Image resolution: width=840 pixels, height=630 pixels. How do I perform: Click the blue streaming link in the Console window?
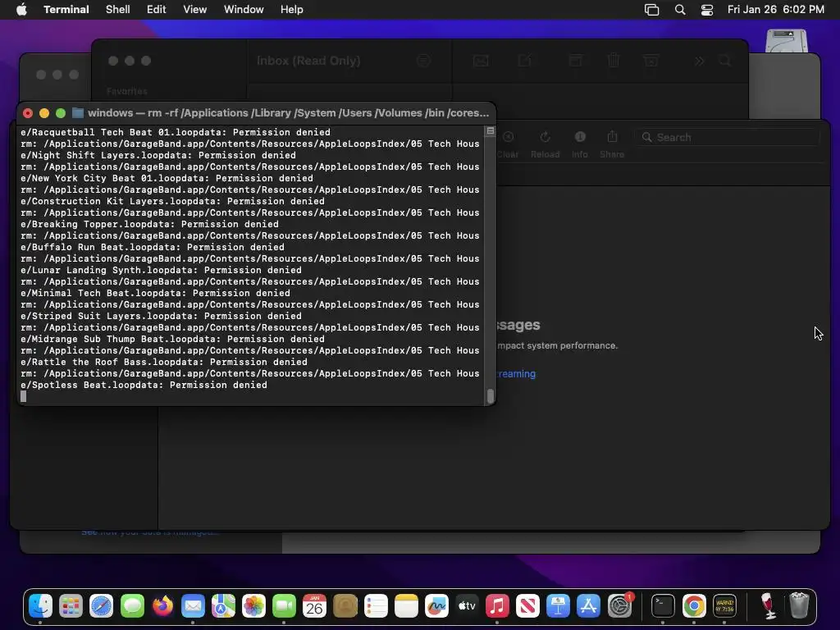517,374
